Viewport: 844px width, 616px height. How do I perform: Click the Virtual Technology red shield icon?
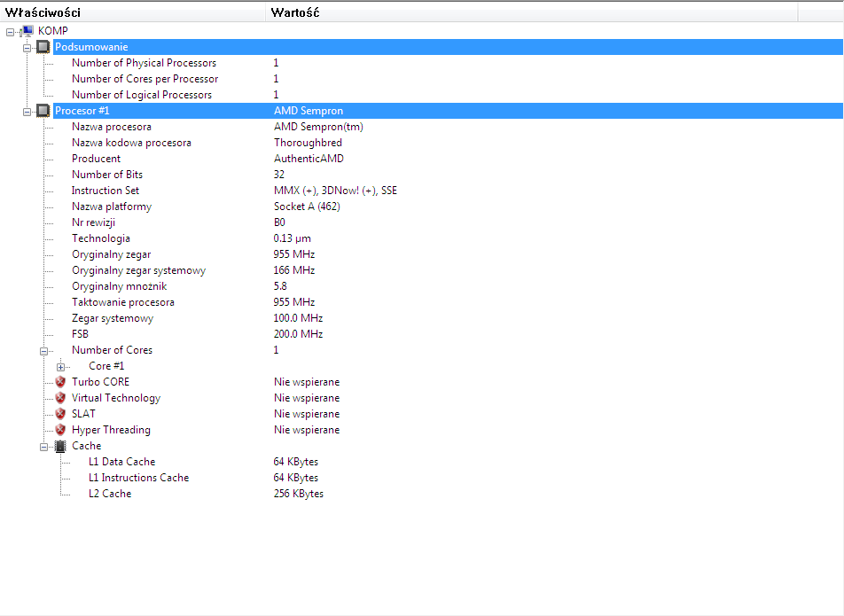tap(60, 398)
